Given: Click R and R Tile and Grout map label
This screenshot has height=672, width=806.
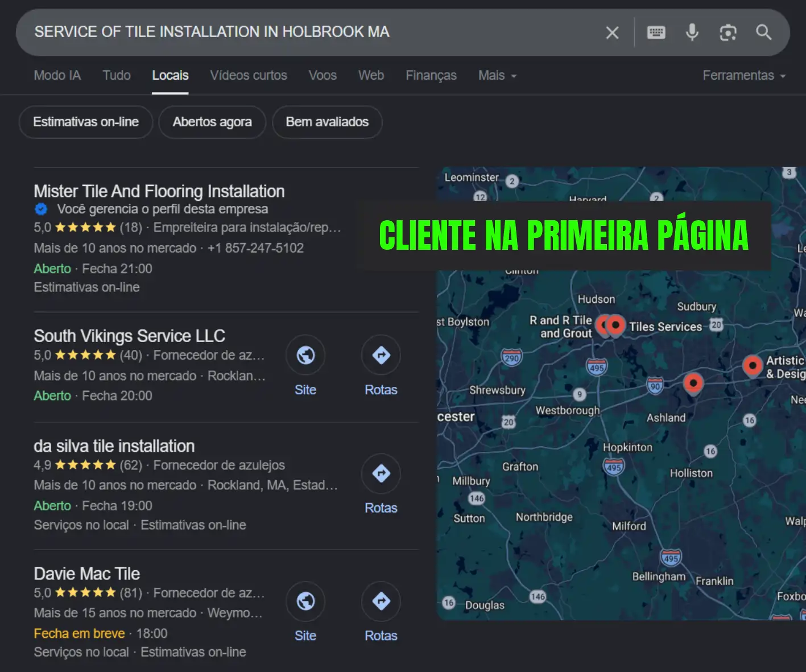Looking at the screenshot, I should (x=561, y=327).
